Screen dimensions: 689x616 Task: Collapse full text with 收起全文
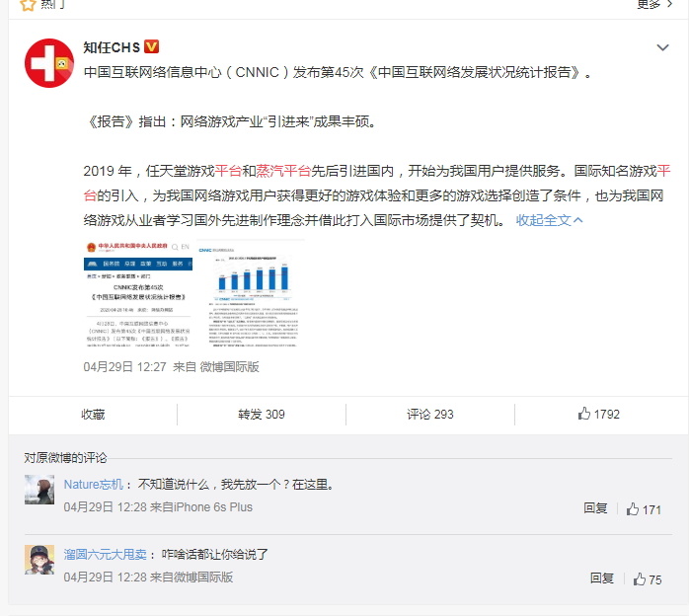click(x=549, y=220)
